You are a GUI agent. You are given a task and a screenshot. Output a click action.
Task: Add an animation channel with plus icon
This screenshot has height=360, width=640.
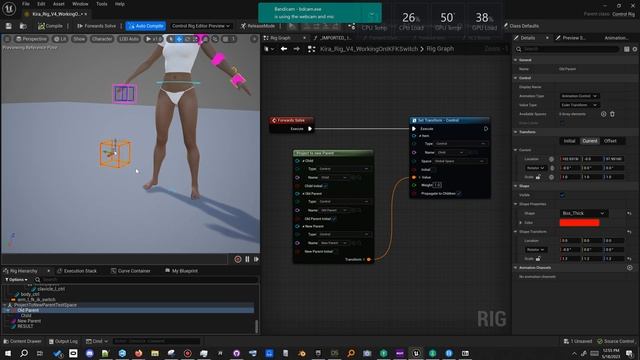coord(630,268)
